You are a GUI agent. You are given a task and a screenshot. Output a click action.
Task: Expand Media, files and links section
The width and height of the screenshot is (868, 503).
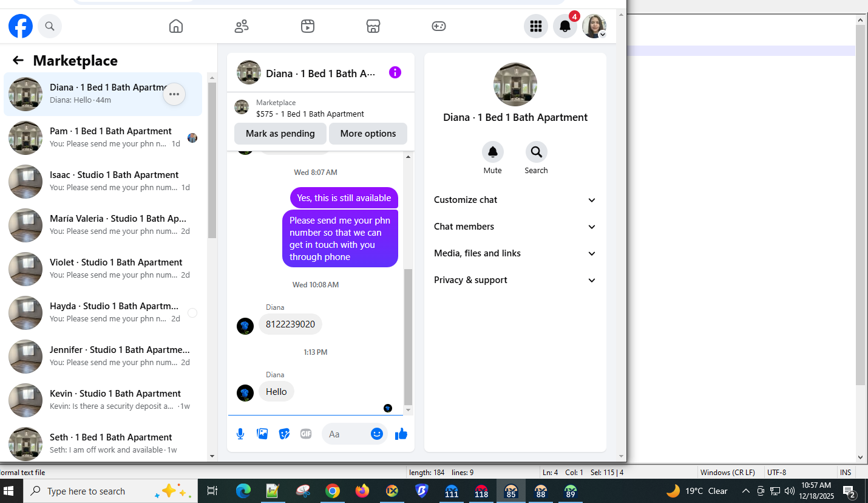515,253
